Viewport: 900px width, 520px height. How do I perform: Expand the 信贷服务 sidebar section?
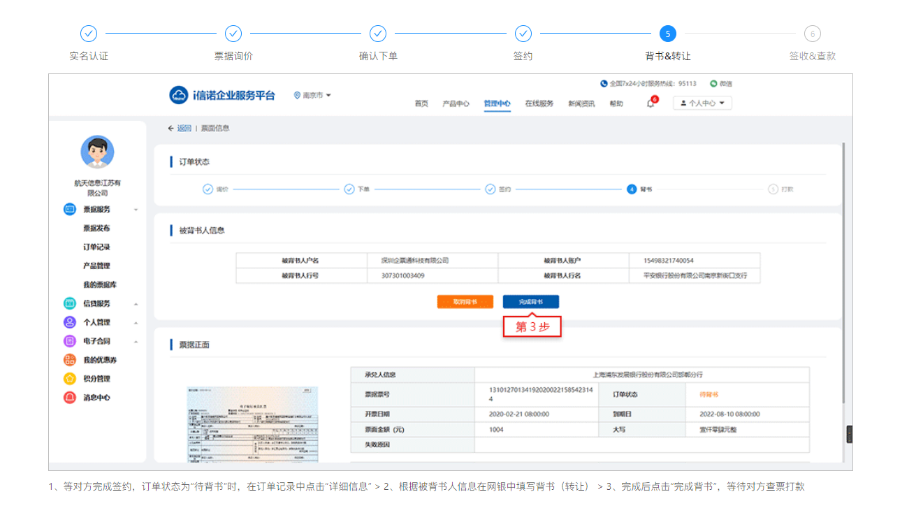[x=136, y=304]
